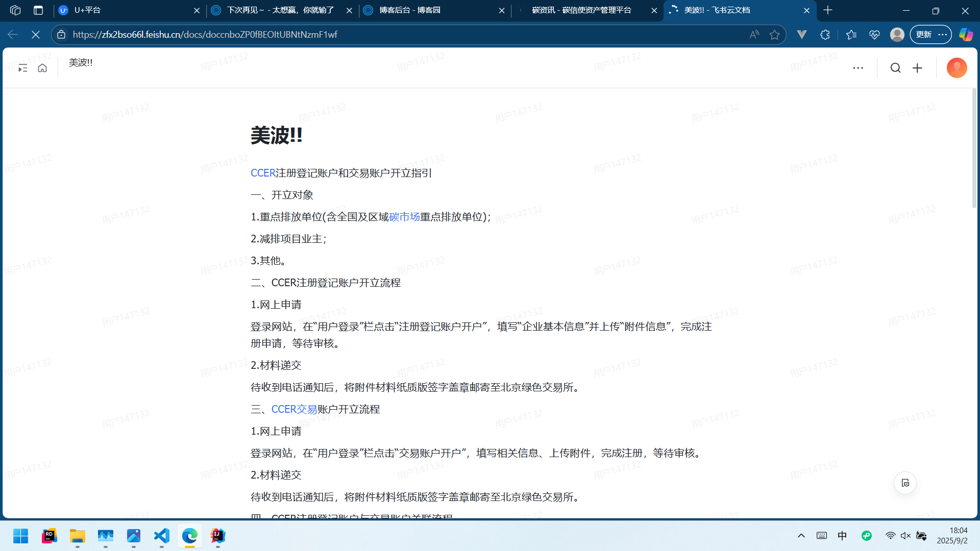Open the user avatar profile menu
This screenshot has height=551, width=980.
tap(957, 68)
